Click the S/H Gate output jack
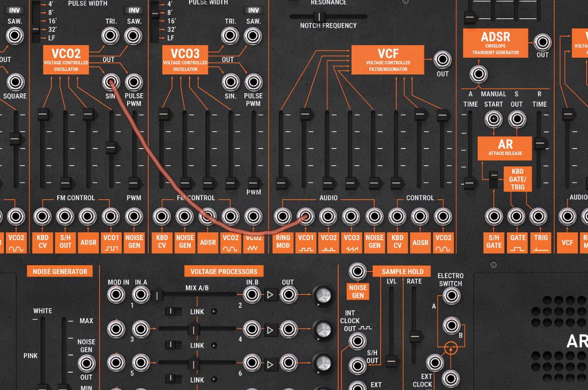588x390 pixels. coord(493,217)
